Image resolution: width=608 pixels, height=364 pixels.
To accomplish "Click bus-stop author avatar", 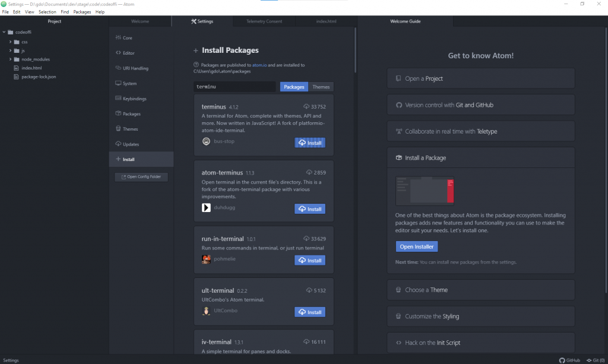I will tap(206, 141).
